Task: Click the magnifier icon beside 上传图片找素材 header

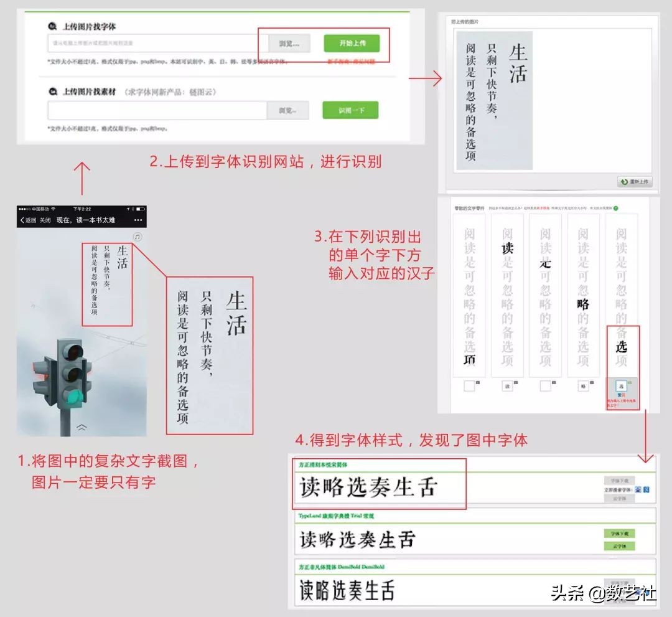Action: 52,92
